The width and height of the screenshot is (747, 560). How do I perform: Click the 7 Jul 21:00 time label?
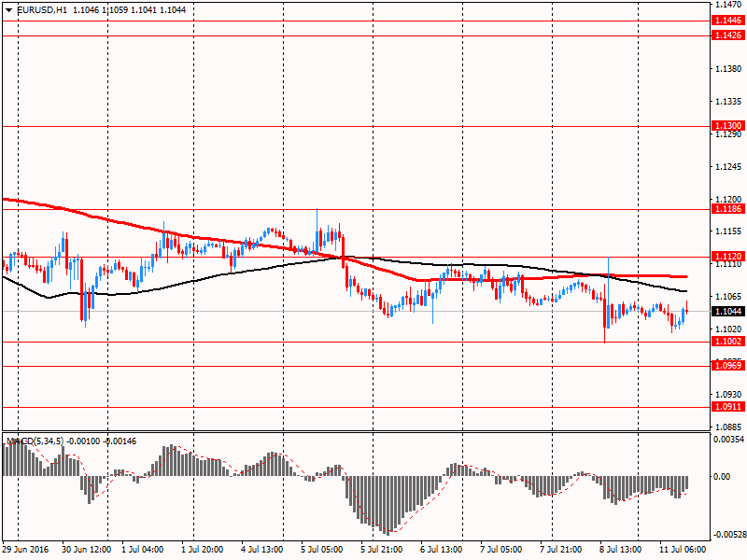(x=561, y=550)
